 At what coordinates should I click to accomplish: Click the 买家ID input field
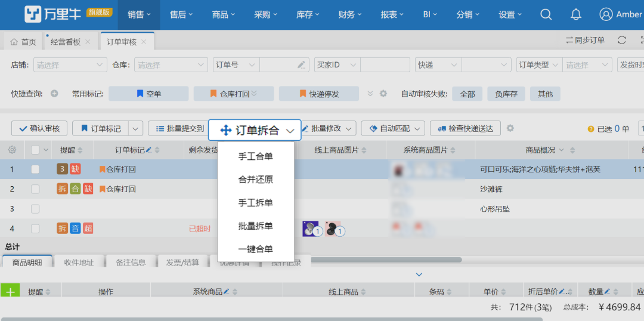(385, 64)
